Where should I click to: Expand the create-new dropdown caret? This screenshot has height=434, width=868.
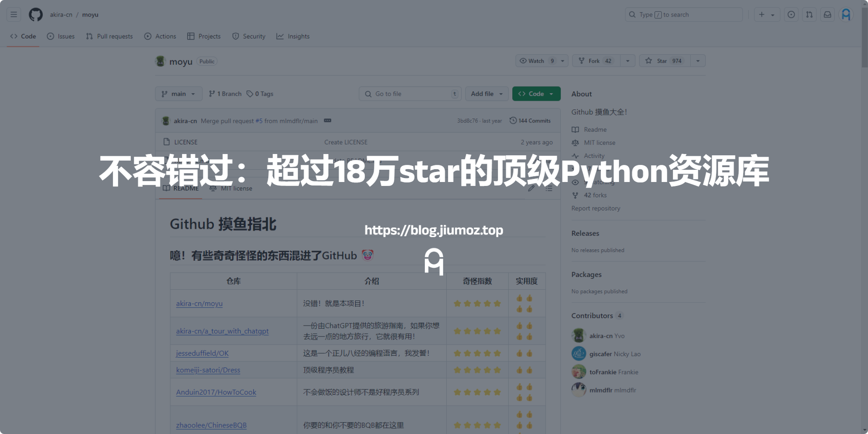coord(773,14)
